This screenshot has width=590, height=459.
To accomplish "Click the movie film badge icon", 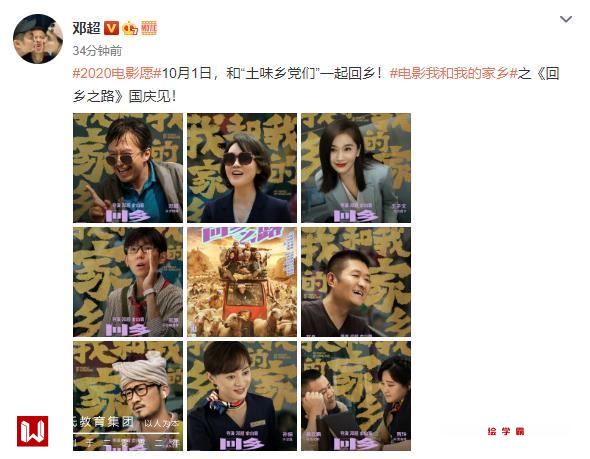I will 149,28.
